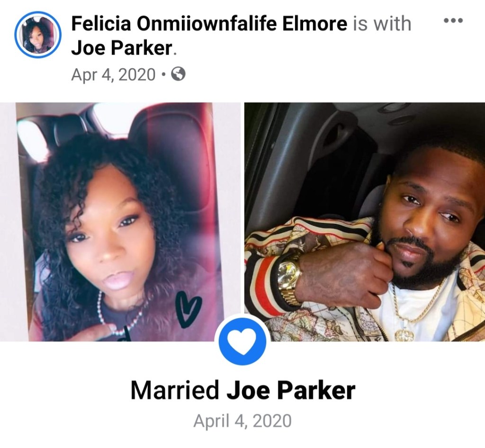Image resolution: width=485 pixels, height=448 pixels.
Task: Click the April 4, 2020 event date
Action: click(x=242, y=421)
